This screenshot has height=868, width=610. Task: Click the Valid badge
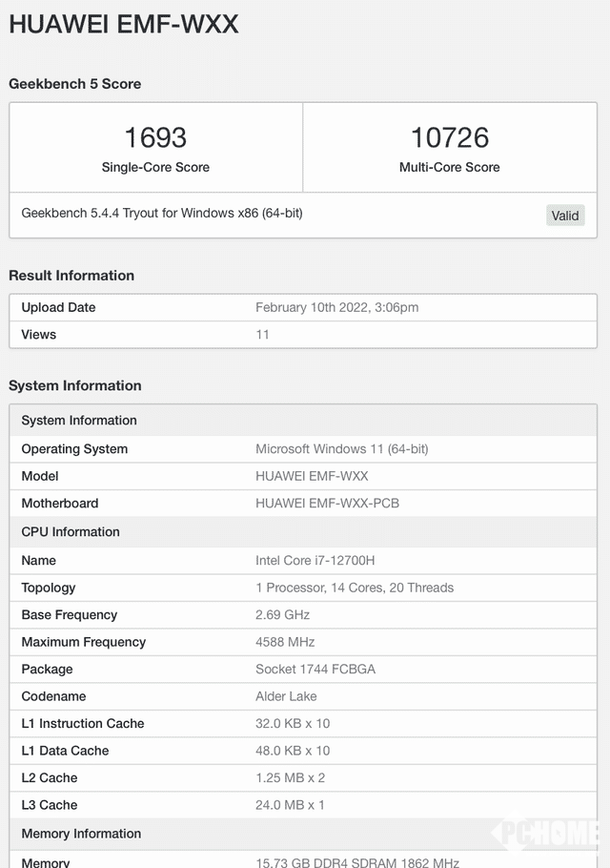click(x=564, y=216)
